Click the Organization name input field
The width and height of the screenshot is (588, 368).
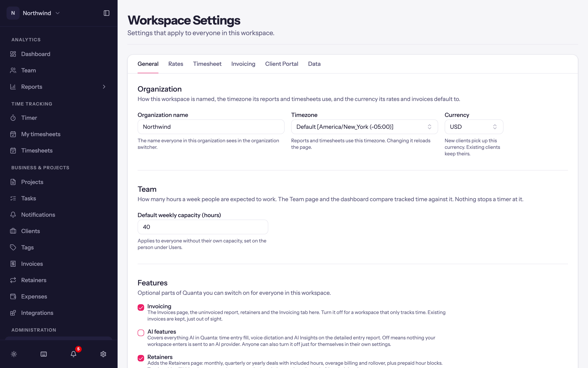(211, 127)
